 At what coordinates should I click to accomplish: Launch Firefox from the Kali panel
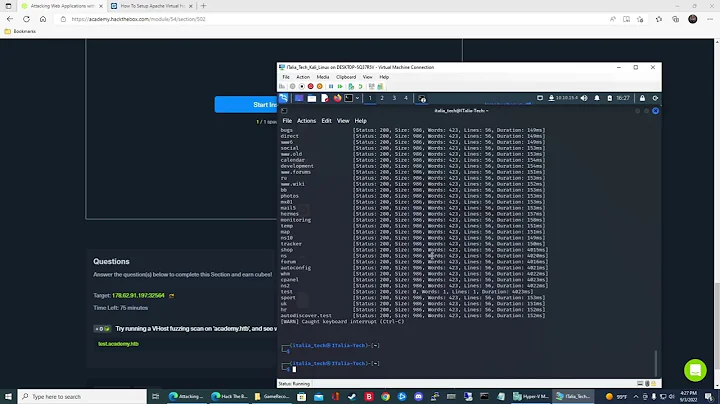tap(338, 98)
